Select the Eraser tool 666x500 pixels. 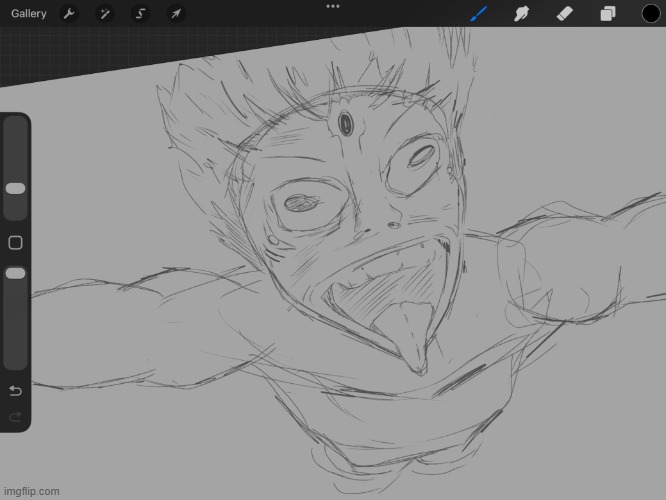(x=564, y=14)
